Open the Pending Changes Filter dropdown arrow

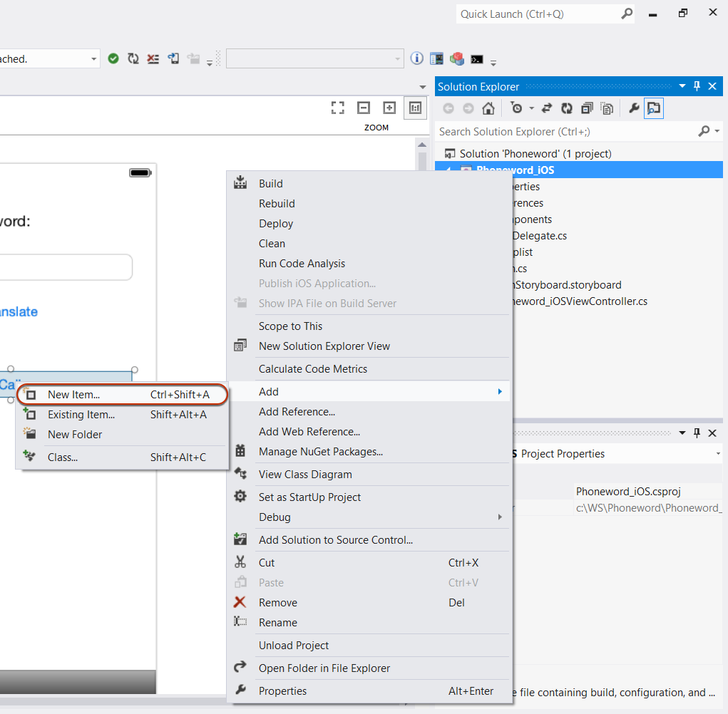tap(531, 109)
